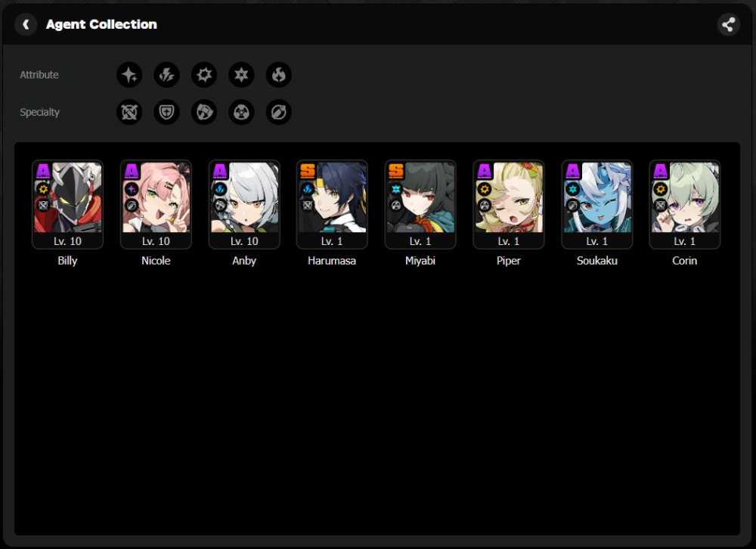The width and height of the screenshot is (756, 549).
Task: Toggle the Attack specialty filter
Action: [x=129, y=112]
